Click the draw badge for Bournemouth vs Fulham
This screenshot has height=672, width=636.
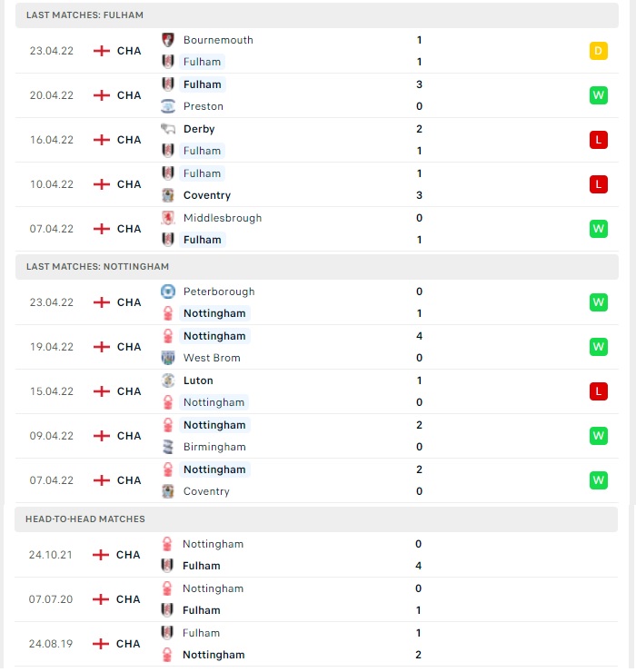pos(598,51)
